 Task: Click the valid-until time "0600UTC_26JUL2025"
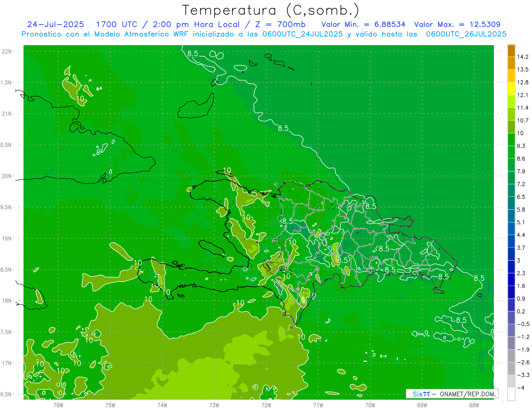pos(466,34)
